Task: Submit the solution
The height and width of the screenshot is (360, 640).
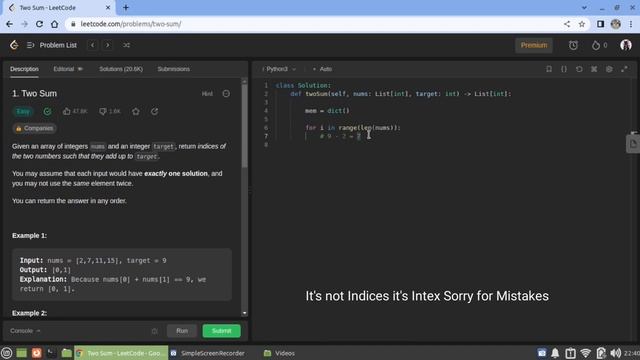Action: point(222,331)
